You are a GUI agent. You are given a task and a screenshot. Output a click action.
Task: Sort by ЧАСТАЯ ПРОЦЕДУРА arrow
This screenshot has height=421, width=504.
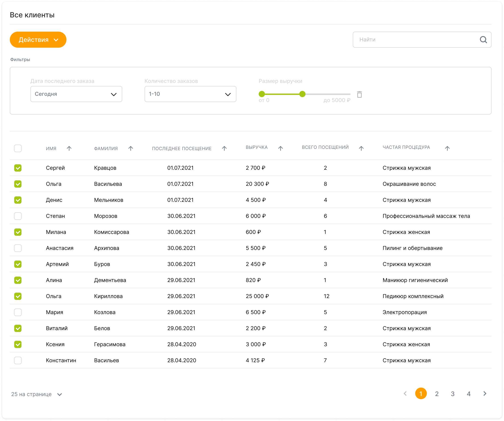447,148
